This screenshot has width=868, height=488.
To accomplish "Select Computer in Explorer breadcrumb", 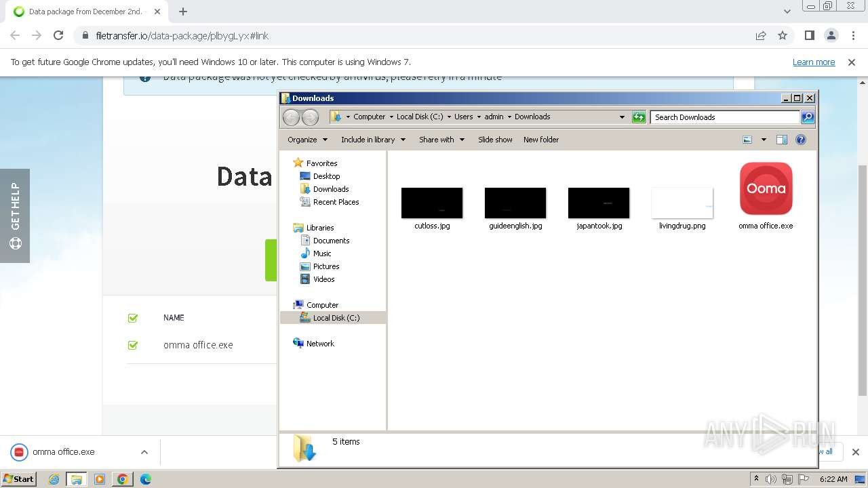I will point(369,117).
